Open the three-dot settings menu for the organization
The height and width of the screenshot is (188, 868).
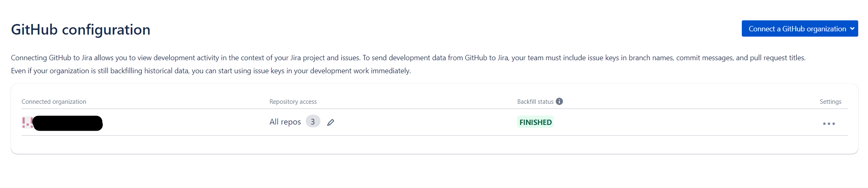(x=829, y=123)
